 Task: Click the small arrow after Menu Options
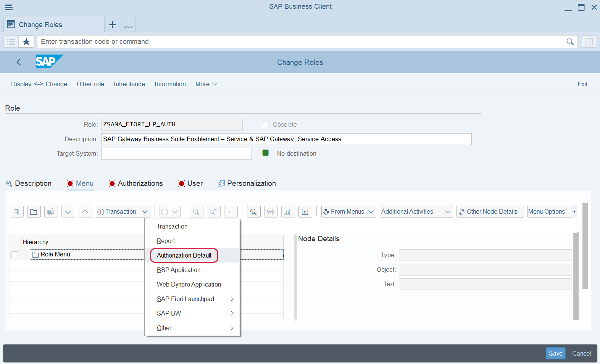[574, 212]
